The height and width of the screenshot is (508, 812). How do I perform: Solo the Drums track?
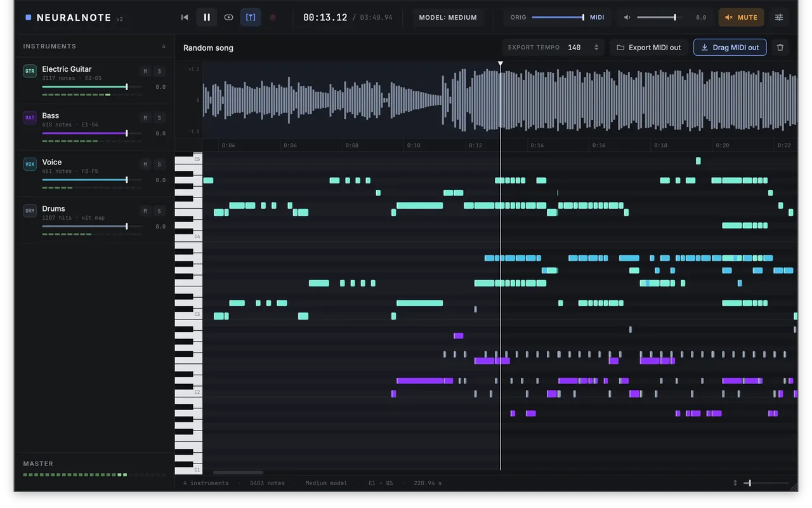(159, 211)
